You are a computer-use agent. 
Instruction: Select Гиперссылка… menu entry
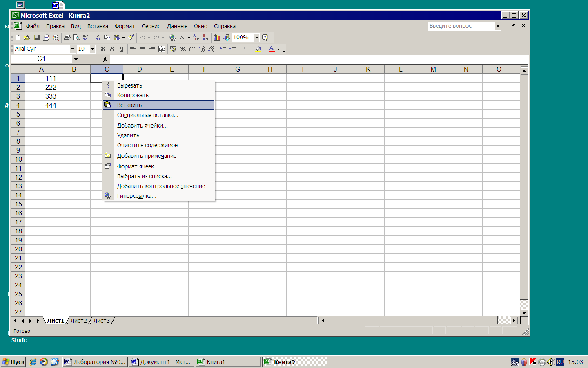tap(158, 196)
